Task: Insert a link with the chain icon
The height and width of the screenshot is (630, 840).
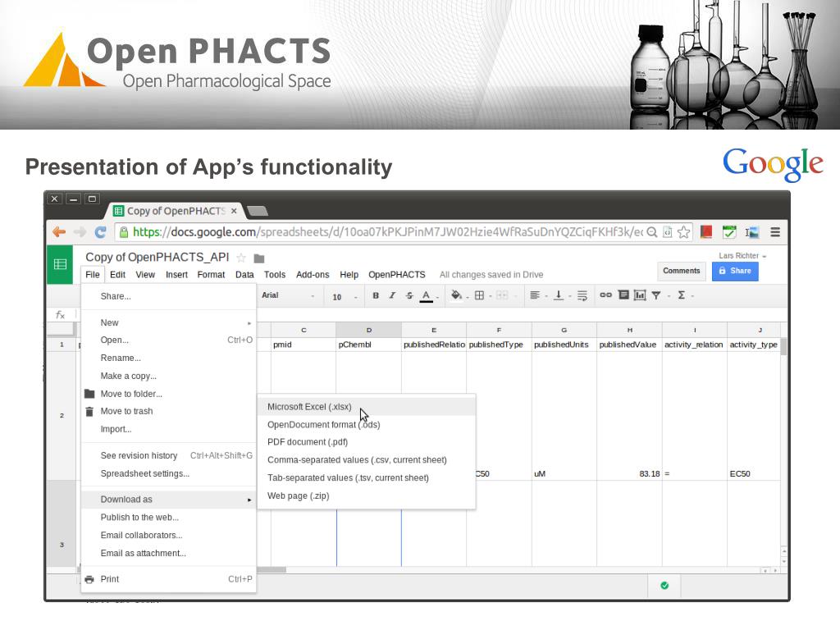Action: (606, 295)
